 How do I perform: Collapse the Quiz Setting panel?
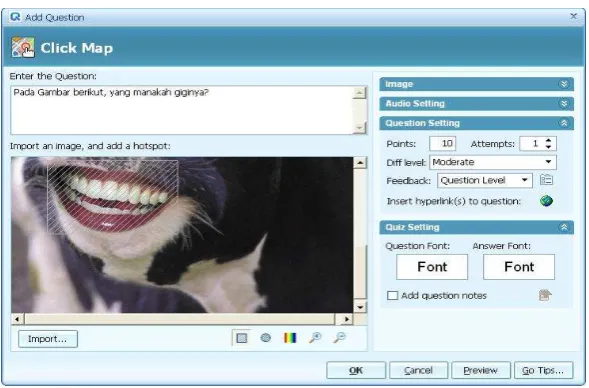coord(564,227)
